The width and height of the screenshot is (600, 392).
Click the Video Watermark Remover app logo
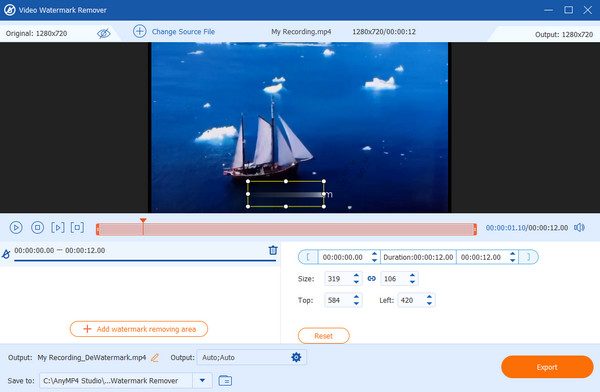pyautogui.click(x=9, y=10)
